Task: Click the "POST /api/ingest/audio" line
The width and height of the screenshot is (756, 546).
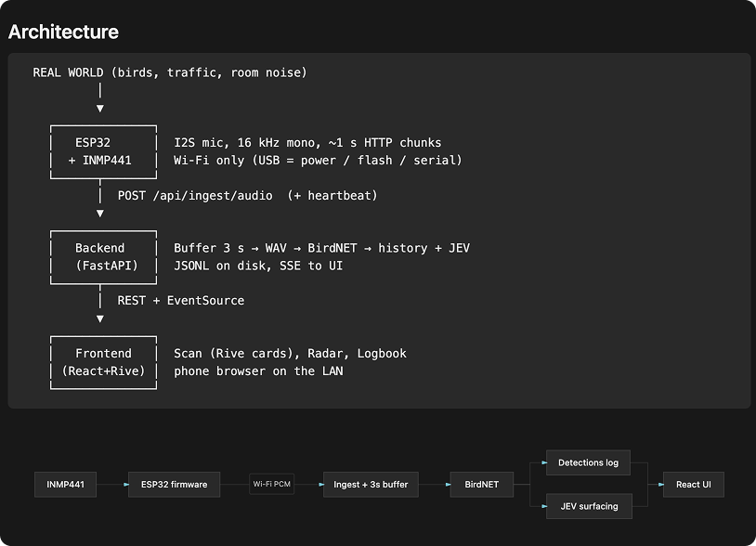Action: click(x=247, y=196)
